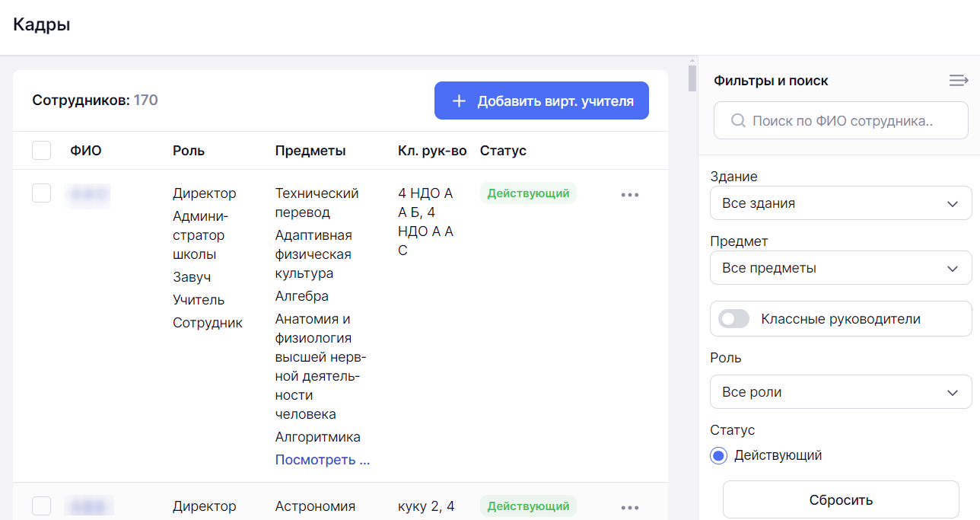Click the magnifier icon in the search field
The image size is (980, 520).
[737, 120]
